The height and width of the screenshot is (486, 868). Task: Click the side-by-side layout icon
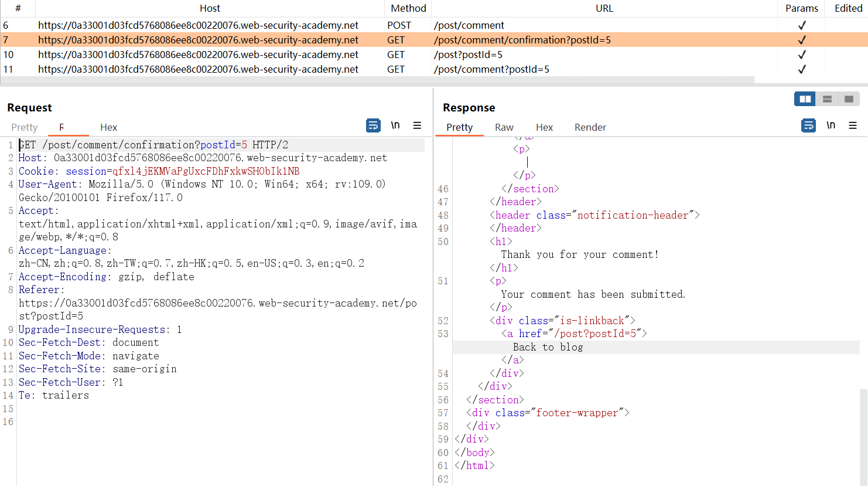805,99
